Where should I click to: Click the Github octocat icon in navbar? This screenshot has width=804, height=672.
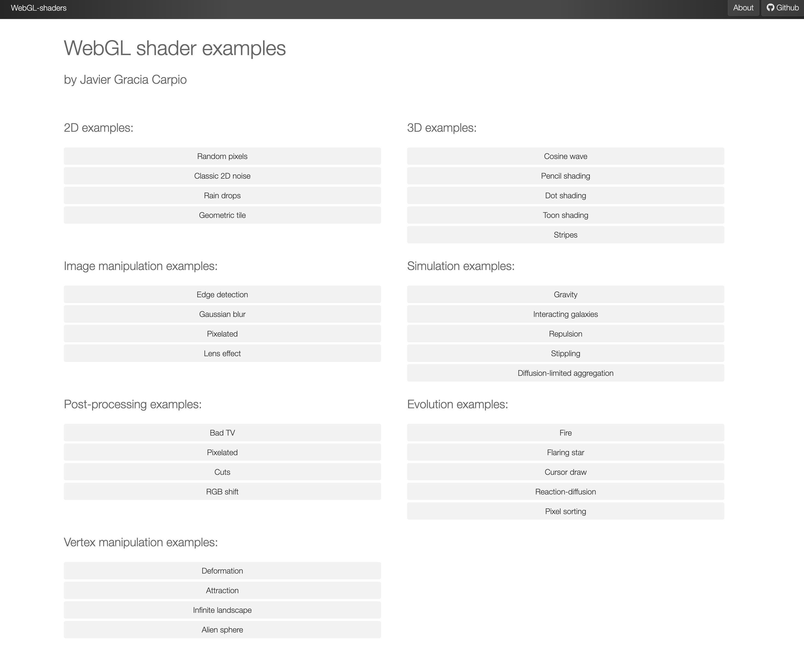tap(770, 8)
